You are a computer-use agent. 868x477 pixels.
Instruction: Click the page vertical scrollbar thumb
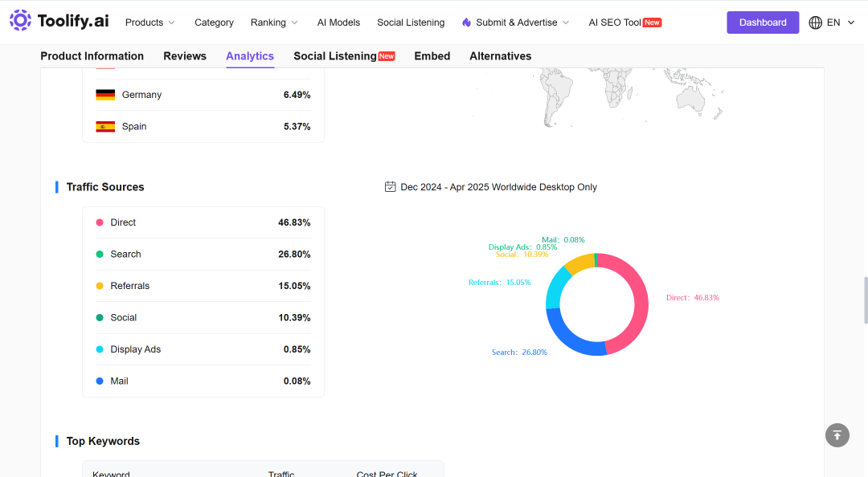866,300
